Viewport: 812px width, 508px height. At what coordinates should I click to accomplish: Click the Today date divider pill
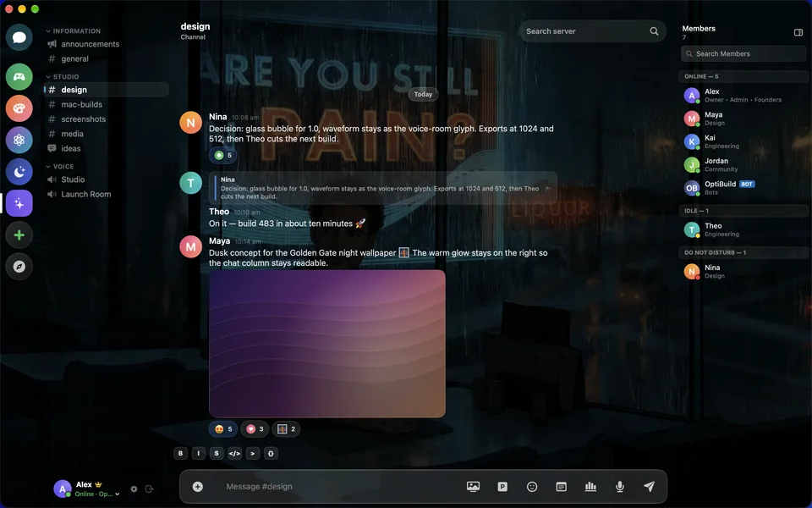[x=423, y=94]
